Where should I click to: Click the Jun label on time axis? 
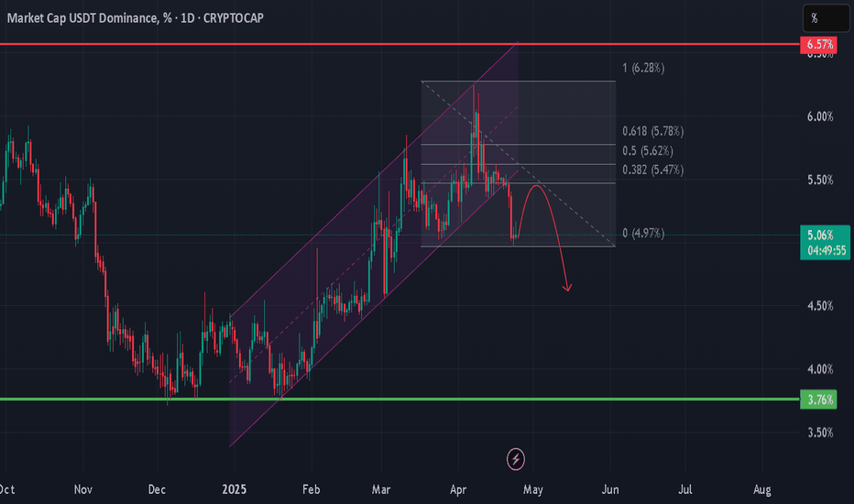pos(610,489)
